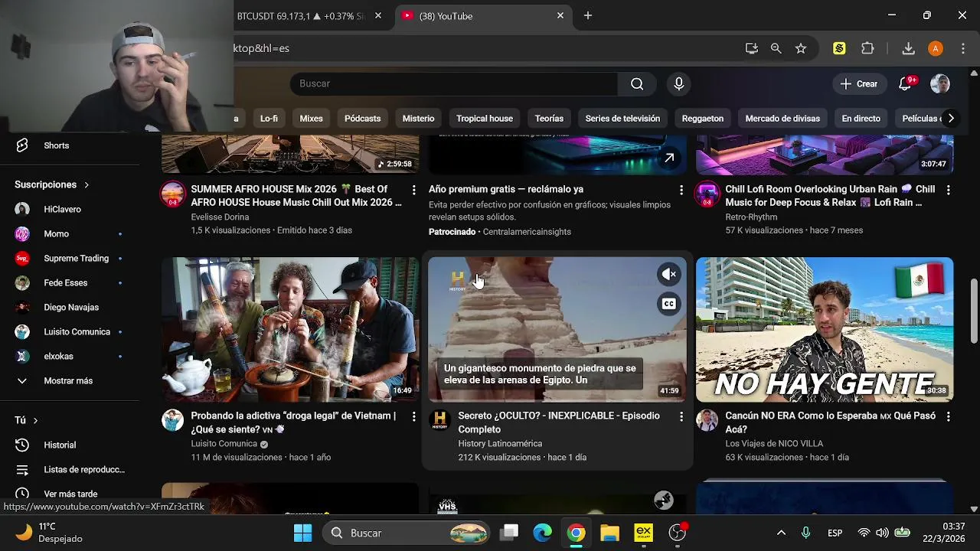Click the Retro-Rhythm channel avatar
980x551 pixels.
pos(707,194)
